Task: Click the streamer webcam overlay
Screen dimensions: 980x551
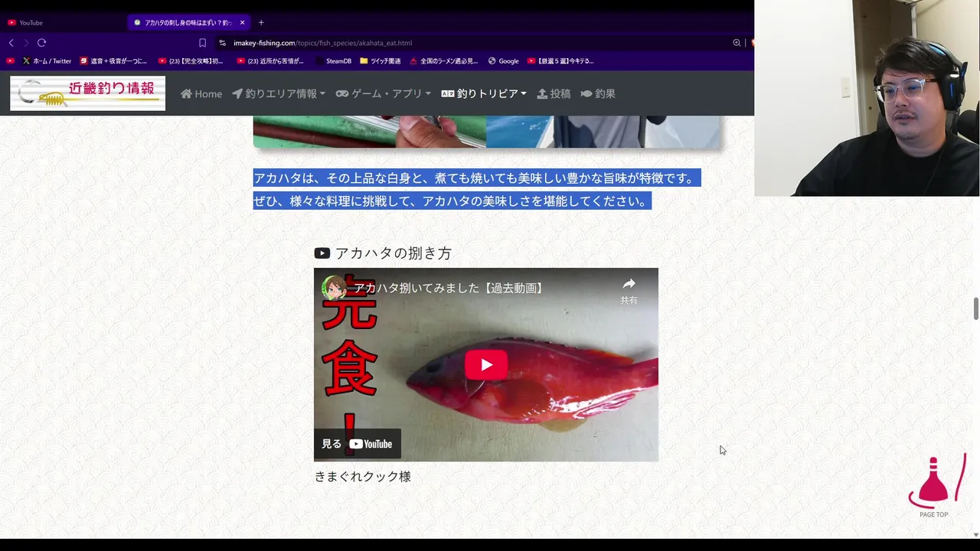Action: (x=867, y=98)
